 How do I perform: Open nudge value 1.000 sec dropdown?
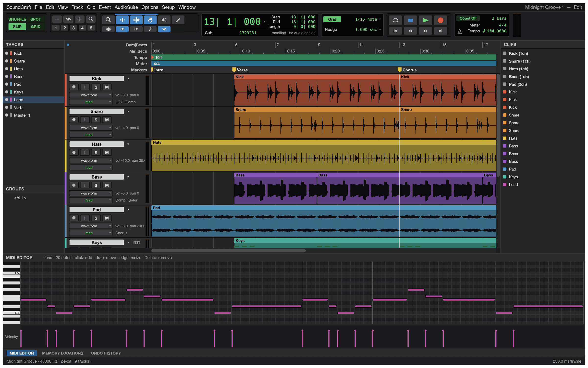click(x=368, y=29)
